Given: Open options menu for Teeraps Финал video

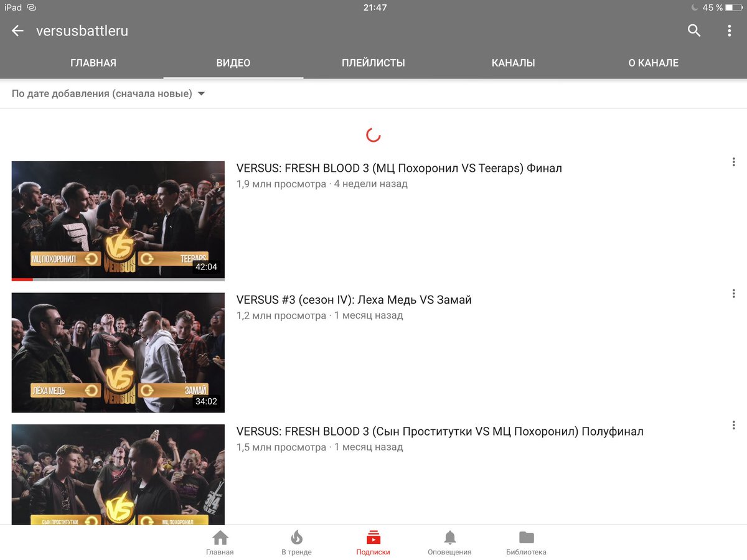Looking at the screenshot, I should (x=734, y=162).
